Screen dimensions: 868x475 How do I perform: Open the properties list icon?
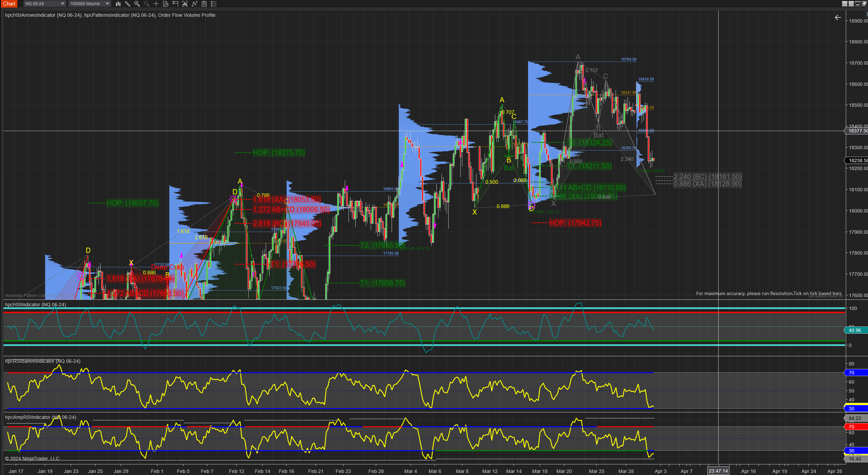click(214, 4)
